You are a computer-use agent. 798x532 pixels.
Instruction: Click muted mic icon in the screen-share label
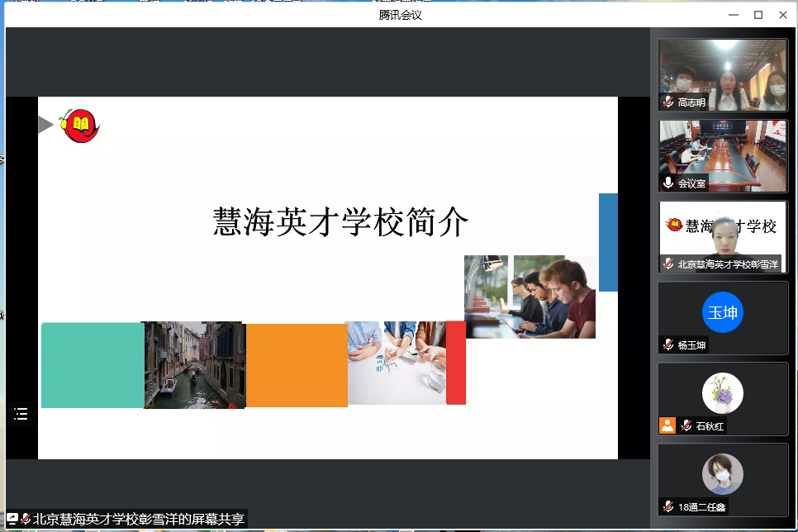pyautogui.click(x=26, y=519)
